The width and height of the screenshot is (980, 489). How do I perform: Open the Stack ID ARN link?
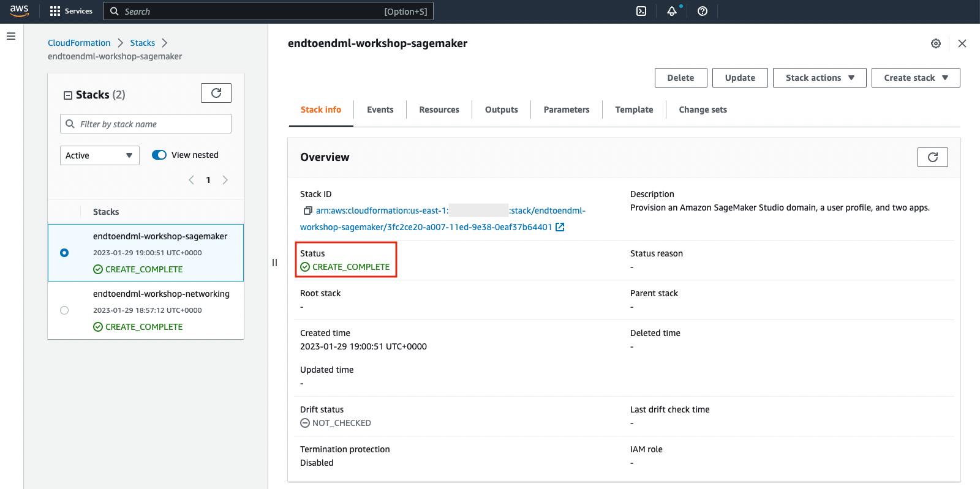pos(443,218)
